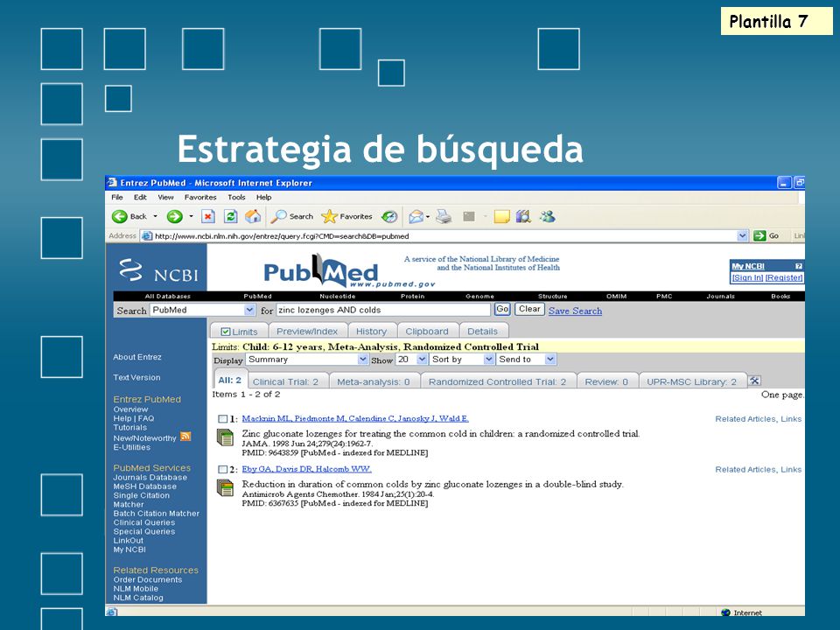Click the RSS feed icon beside New/Noteworthy
Screen dimensions: 840x630
(x=185, y=437)
